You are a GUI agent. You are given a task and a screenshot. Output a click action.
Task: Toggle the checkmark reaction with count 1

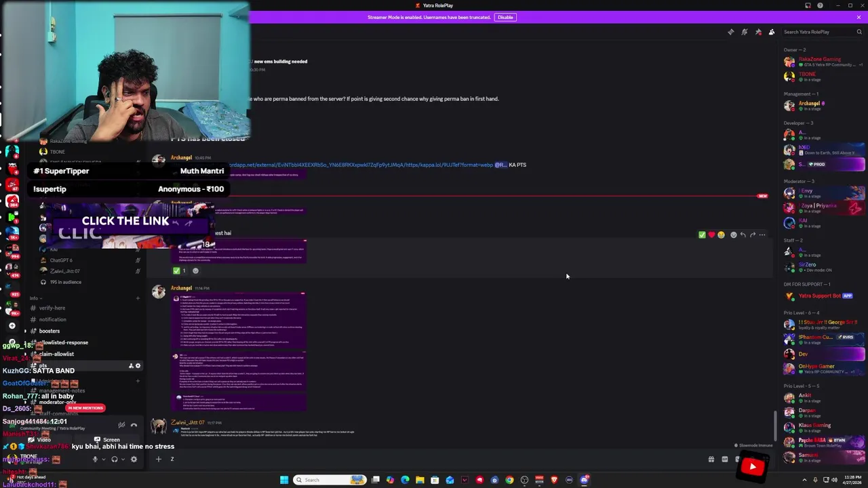click(180, 270)
